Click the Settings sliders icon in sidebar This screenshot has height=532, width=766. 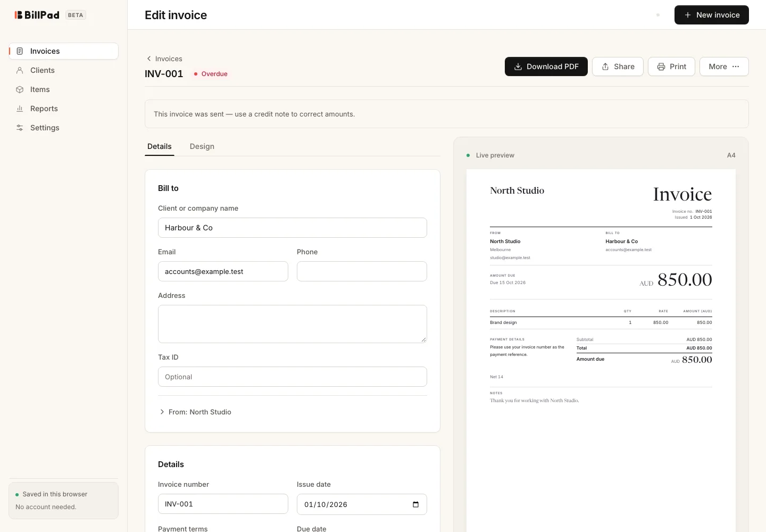click(20, 128)
